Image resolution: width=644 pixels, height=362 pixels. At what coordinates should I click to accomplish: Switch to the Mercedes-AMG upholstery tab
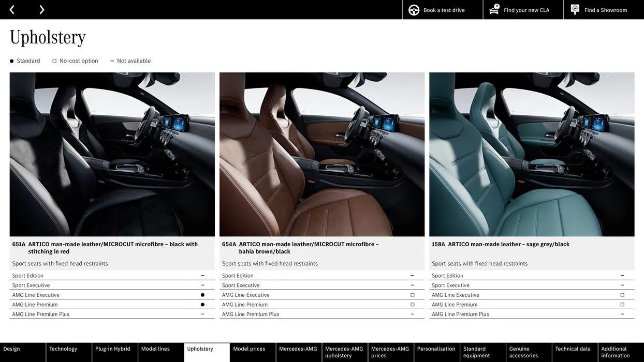344,352
